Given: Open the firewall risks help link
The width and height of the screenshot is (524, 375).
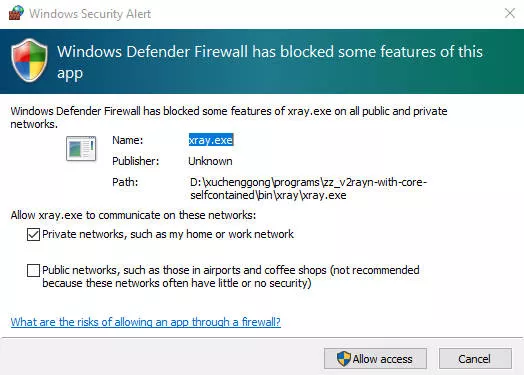Looking at the screenshot, I should [x=146, y=322].
